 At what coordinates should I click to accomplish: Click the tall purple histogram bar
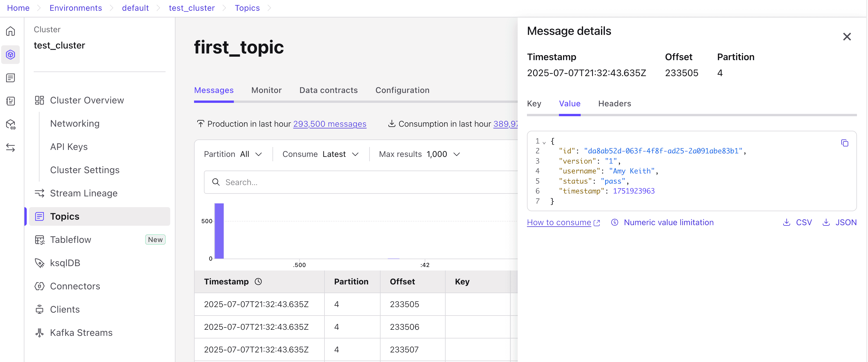pos(219,231)
